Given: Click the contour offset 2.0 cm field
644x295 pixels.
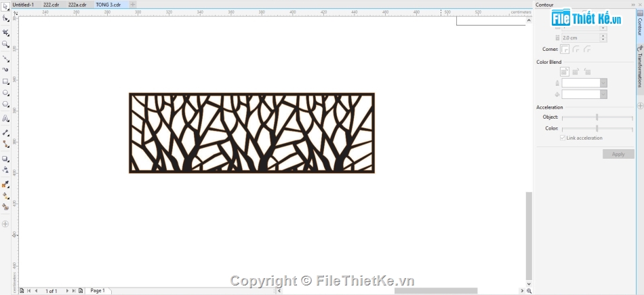Looking at the screenshot, I should click(581, 37).
